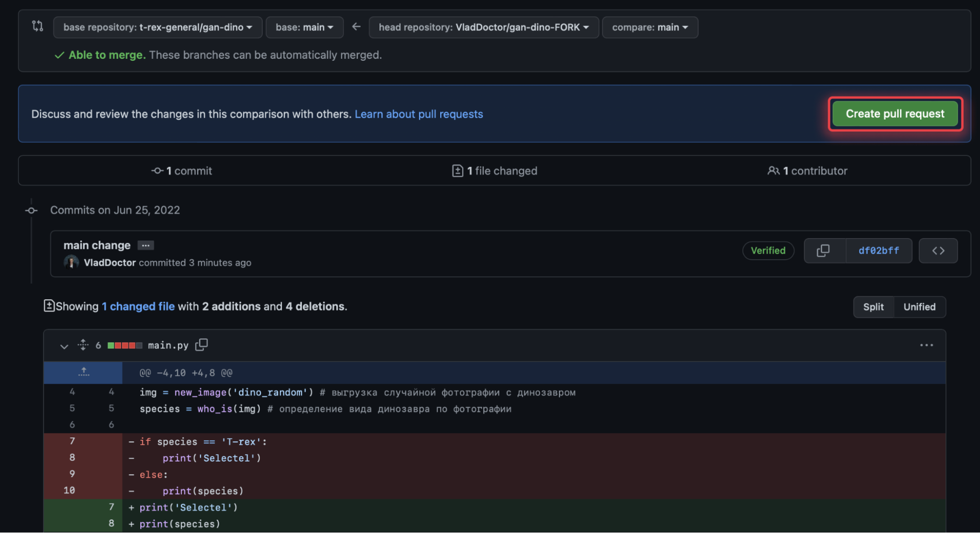Click Learn about pull requests link
The image size is (980, 533).
pyautogui.click(x=418, y=114)
